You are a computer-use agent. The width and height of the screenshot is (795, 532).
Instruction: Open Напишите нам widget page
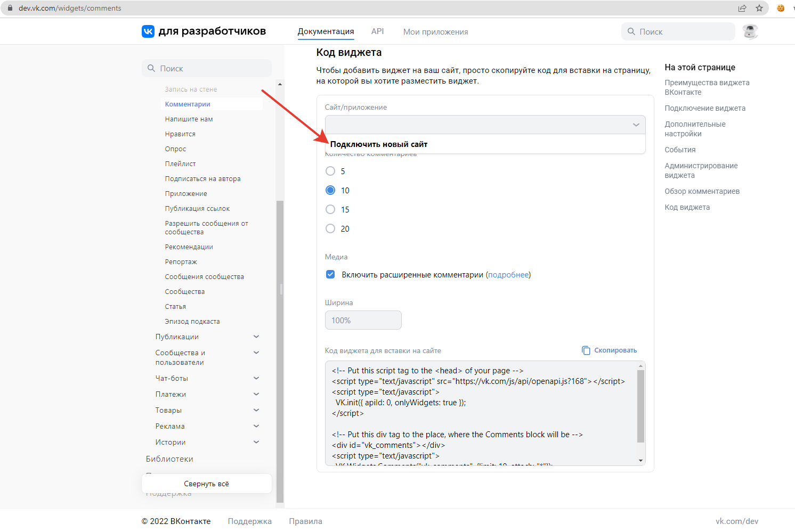pos(189,119)
